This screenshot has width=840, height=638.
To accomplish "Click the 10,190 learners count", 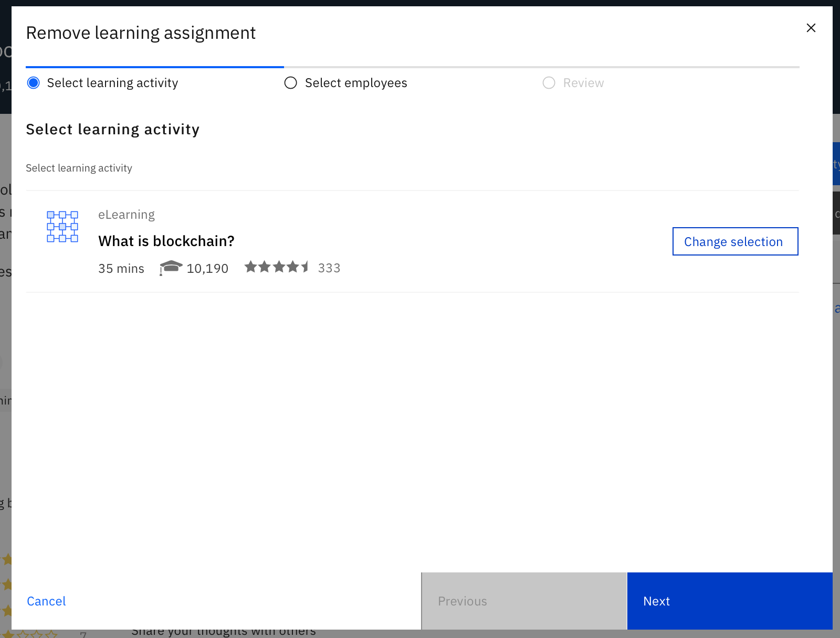I will tap(207, 269).
